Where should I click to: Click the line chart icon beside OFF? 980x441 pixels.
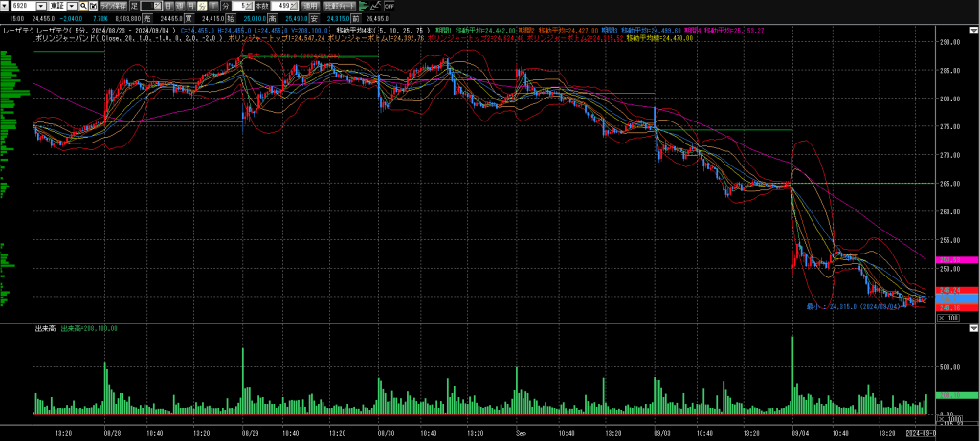click(376, 6)
